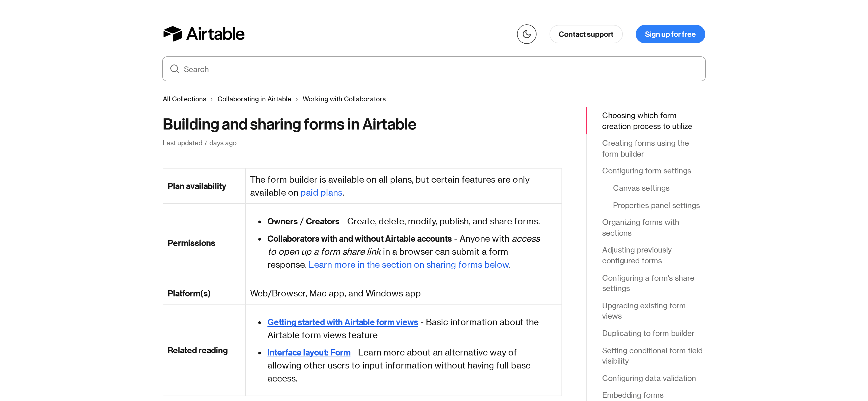868x401 pixels.
Task: Jump to Configuring a form's share settings
Action: coord(648,283)
